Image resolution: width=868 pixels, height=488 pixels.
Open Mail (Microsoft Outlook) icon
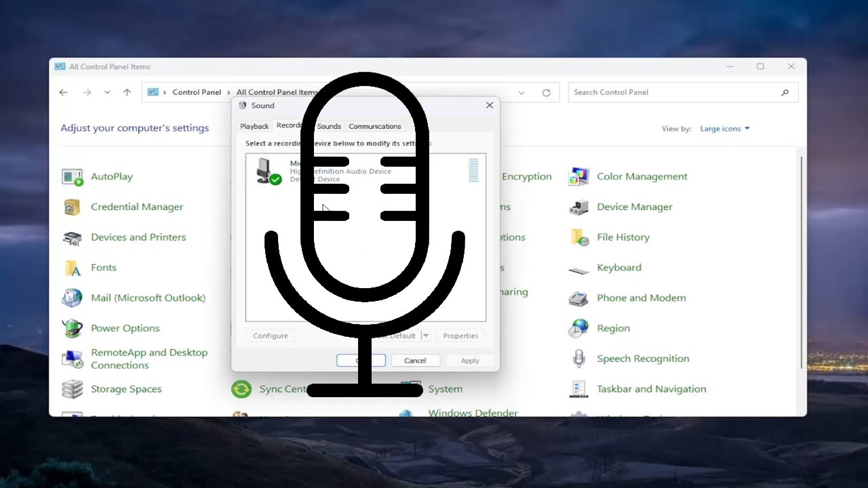[73, 298]
